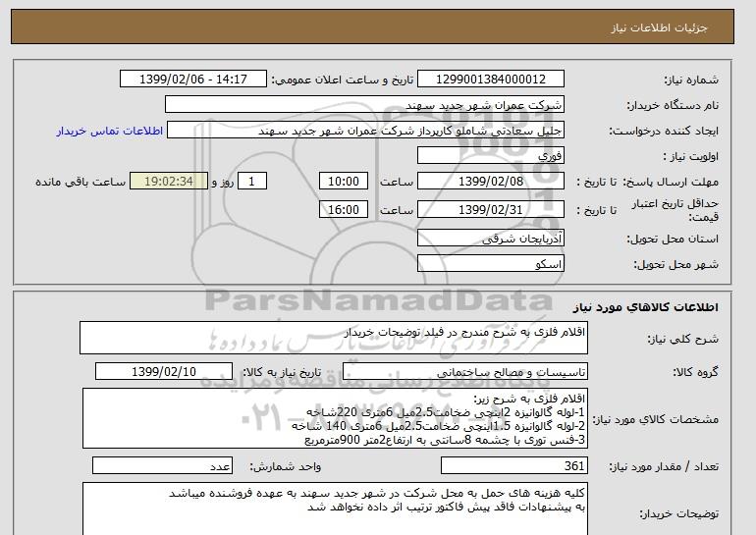The height and width of the screenshot is (535, 756).
Task: Click the header جزئیات اطلاعات نیاز
Action: (x=659, y=27)
